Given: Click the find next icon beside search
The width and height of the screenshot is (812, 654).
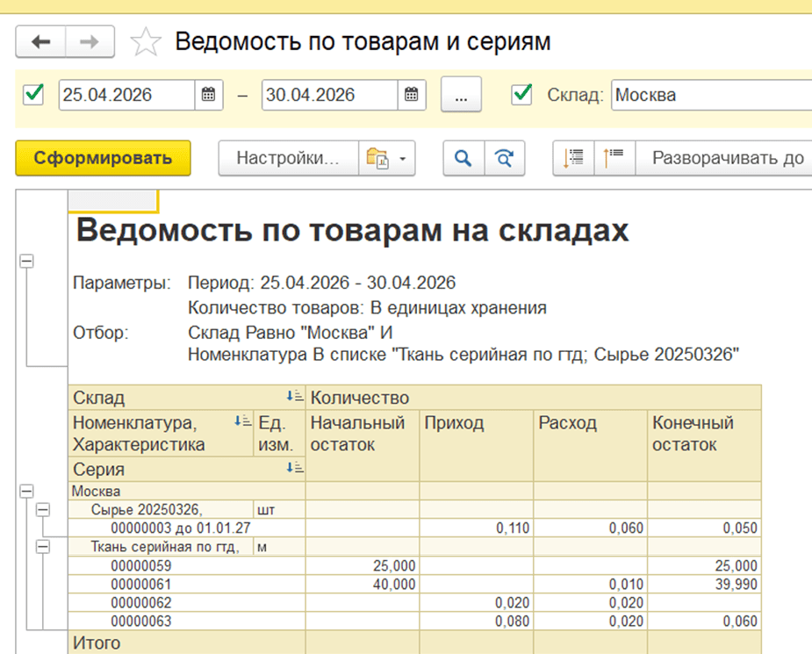Looking at the screenshot, I should pyautogui.click(x=504, y=159).
